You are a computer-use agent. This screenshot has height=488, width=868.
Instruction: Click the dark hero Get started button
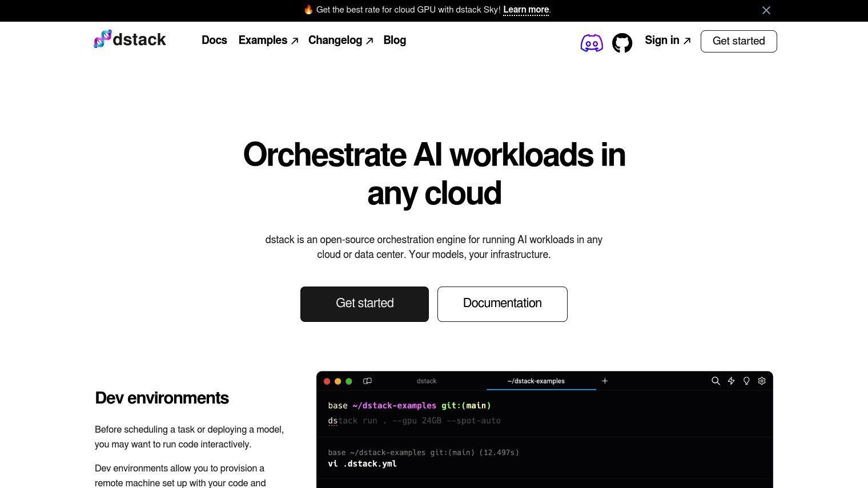pyautogui.click(x=364, y=304)
